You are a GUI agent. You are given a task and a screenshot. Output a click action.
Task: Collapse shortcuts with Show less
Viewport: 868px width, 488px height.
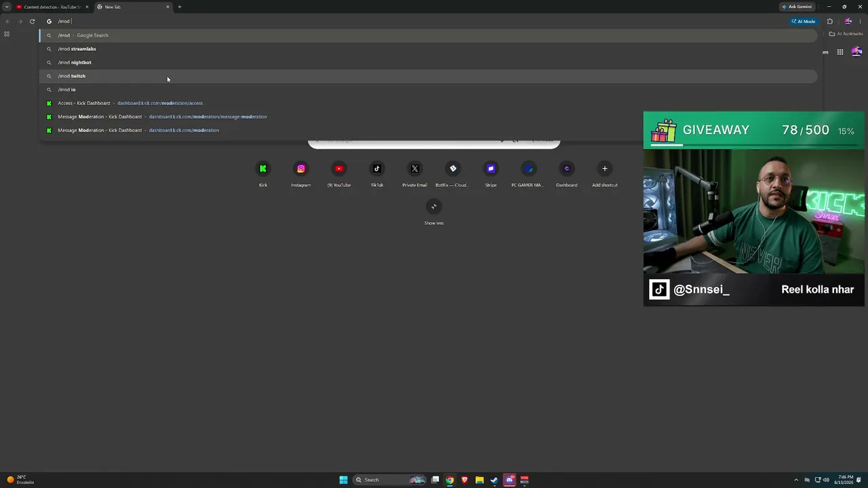pos(434,211)
